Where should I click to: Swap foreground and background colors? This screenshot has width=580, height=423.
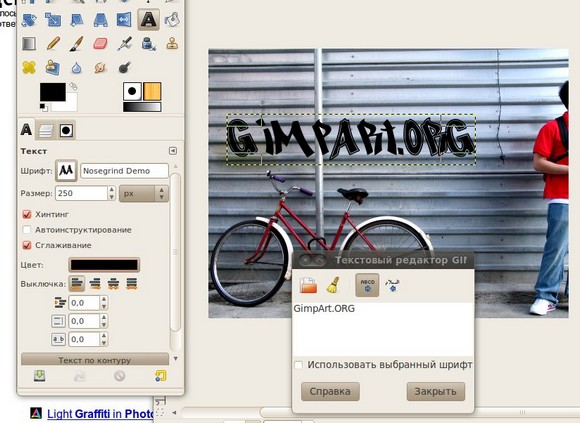click(x=73, y=87)
